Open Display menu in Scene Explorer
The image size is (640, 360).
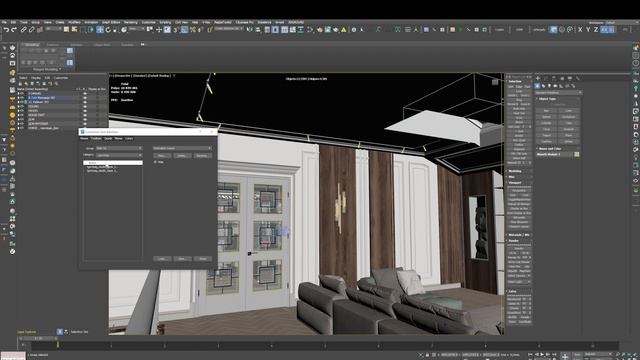click(36, 78)
